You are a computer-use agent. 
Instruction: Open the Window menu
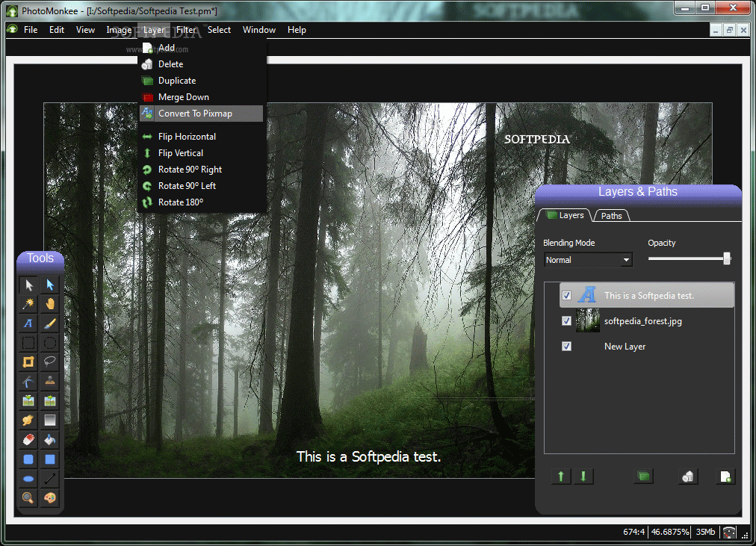coord(259,30)
